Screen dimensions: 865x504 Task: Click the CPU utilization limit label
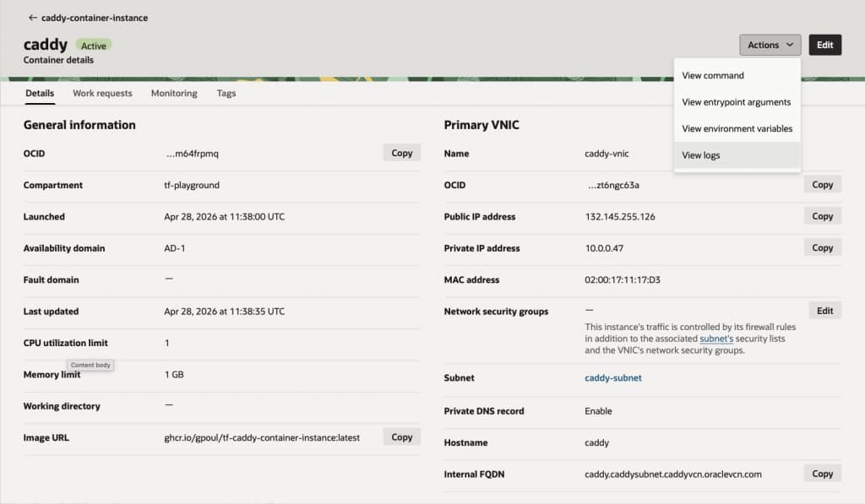(66, 343)
